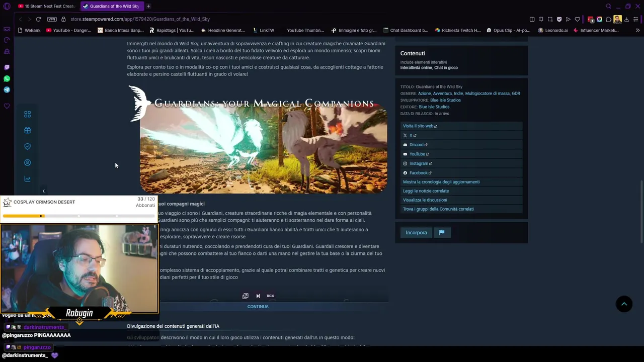Screen dimensions: 644x362
Task: Open the extensions puzzle icon
Action: [608, 19]
